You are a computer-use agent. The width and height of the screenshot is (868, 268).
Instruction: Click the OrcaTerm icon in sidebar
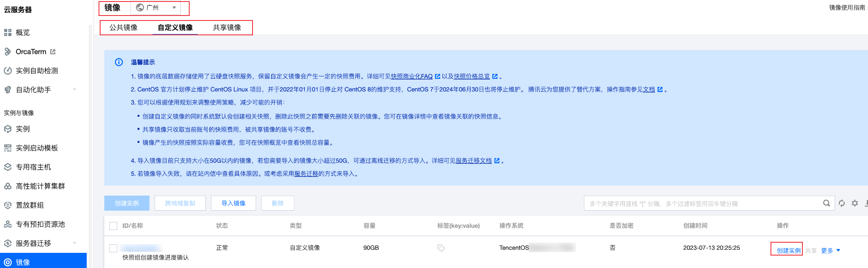(x=8, y=52)
